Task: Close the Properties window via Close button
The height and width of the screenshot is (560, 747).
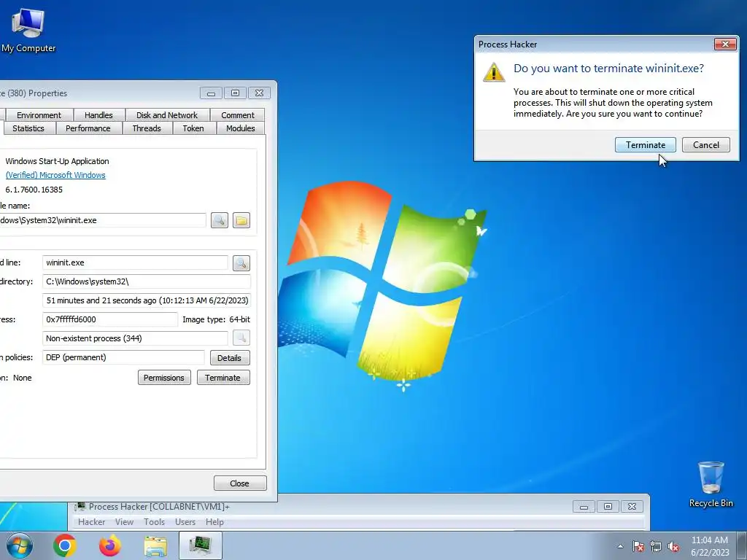Action: click(239, 483)
